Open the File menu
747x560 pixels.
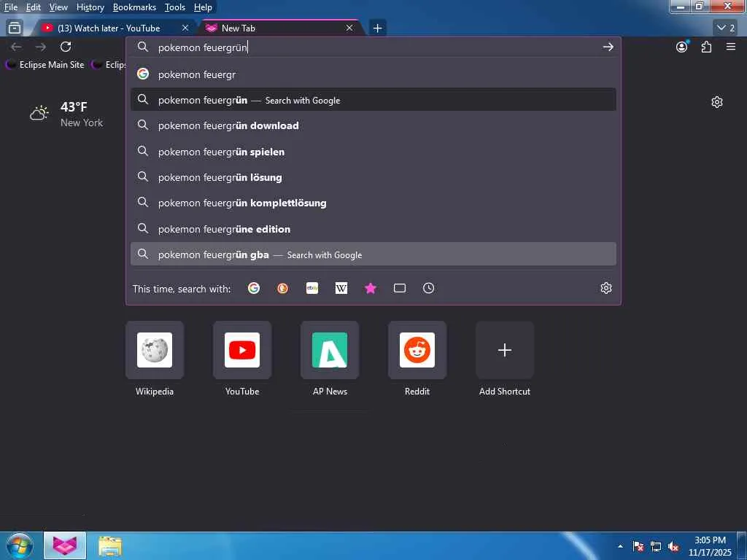[10, 7]
